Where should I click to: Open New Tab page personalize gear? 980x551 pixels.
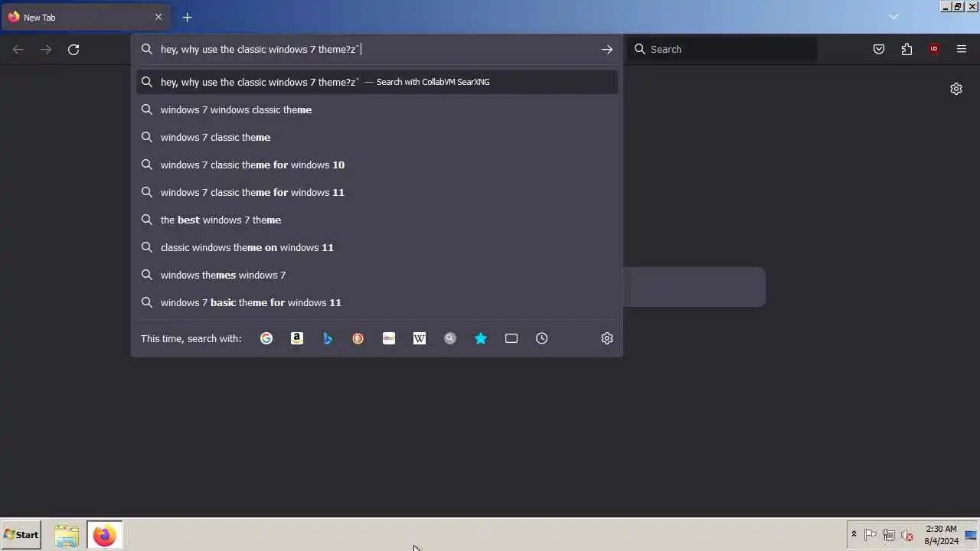click(x=956, y=89)
